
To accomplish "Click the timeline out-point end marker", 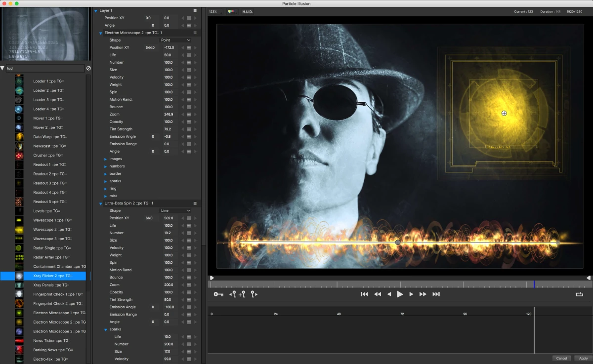I will click(x=589, y=278).
